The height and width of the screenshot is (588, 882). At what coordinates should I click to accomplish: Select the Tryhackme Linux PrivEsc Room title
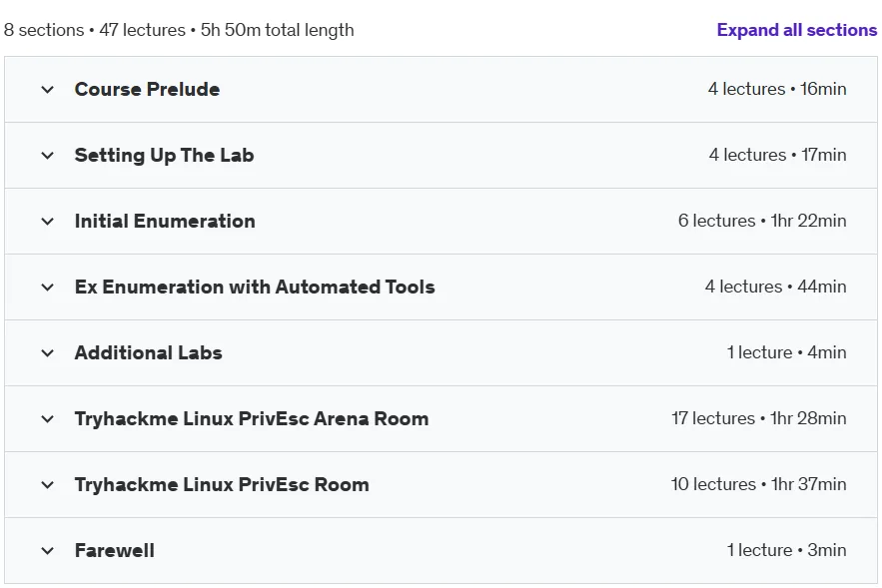point(222,484)
